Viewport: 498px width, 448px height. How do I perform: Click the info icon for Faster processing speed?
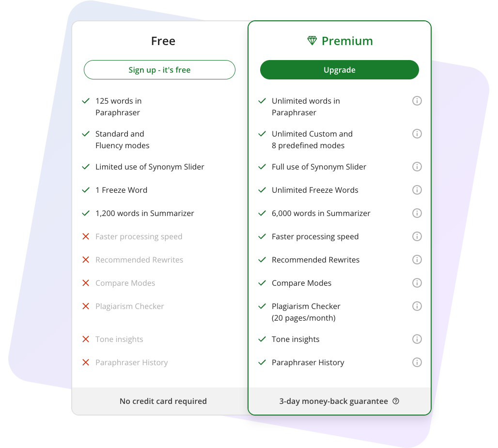point(417,236)
